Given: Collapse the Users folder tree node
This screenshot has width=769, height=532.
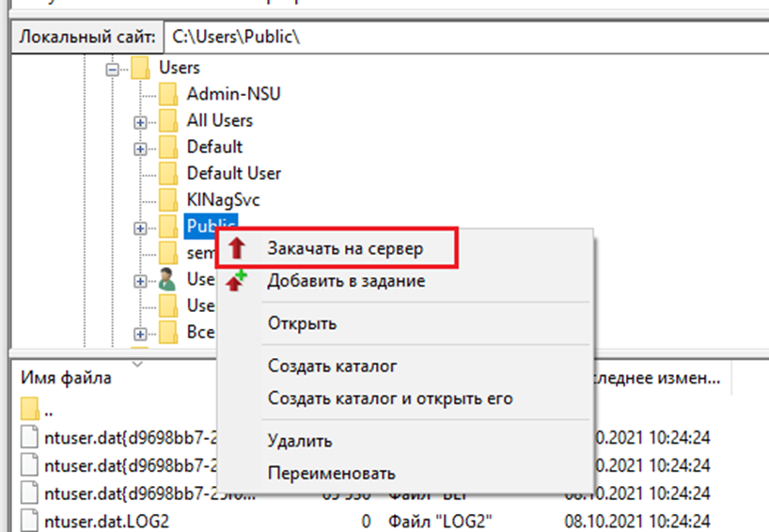Looking at the screenshot, I should (x=114, y=69).
